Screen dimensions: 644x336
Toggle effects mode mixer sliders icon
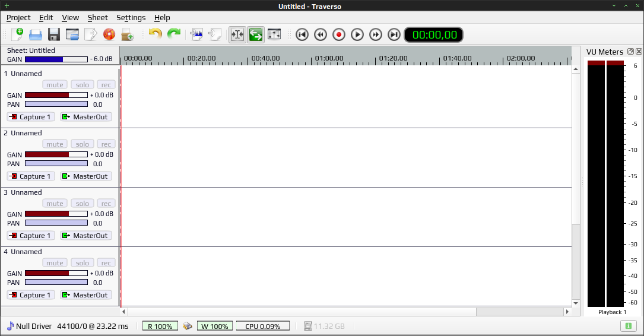pos(274,34)
